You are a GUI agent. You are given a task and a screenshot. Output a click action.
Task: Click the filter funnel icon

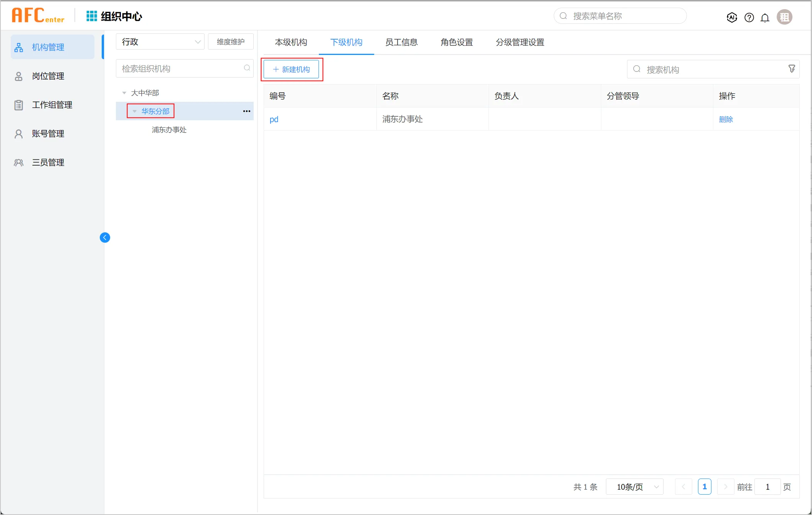[792, 69]
